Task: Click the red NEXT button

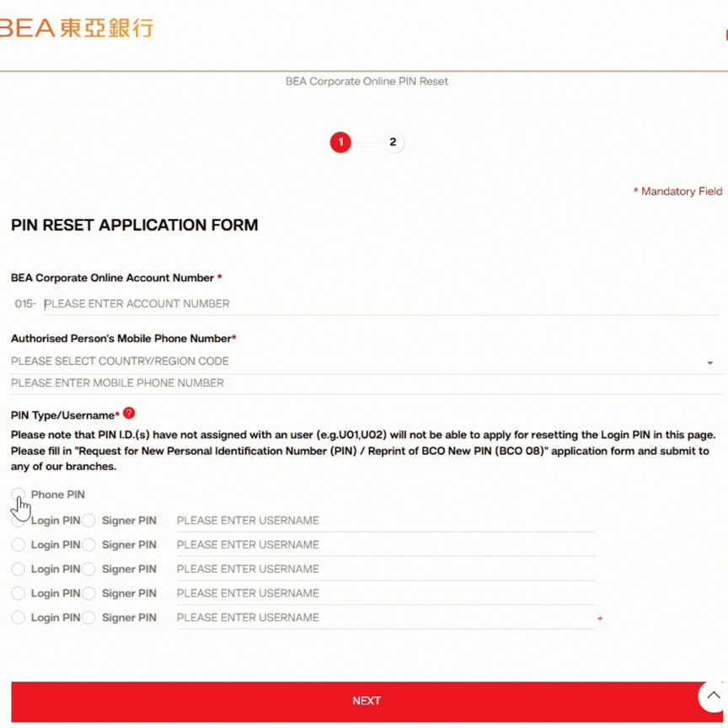Action: 367,701
